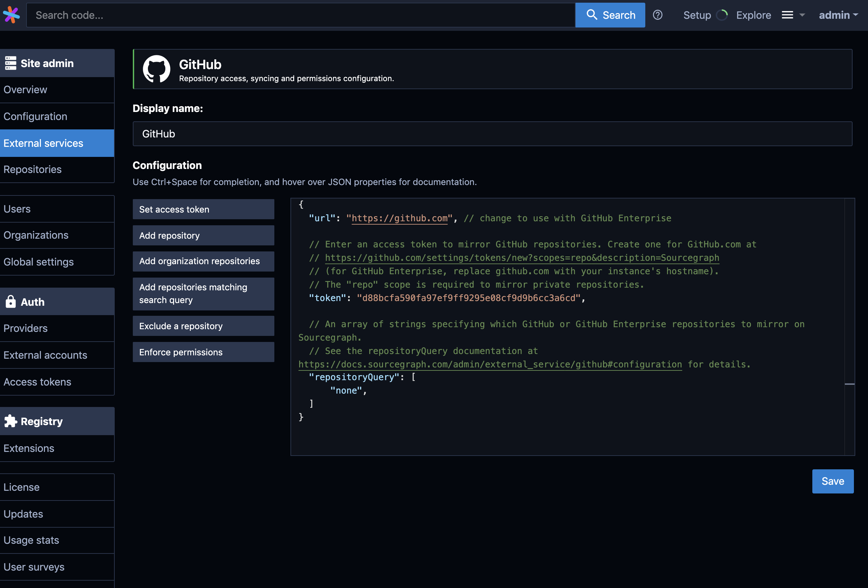Click the hamburger menu icon
868x588 pixels.
787,15
